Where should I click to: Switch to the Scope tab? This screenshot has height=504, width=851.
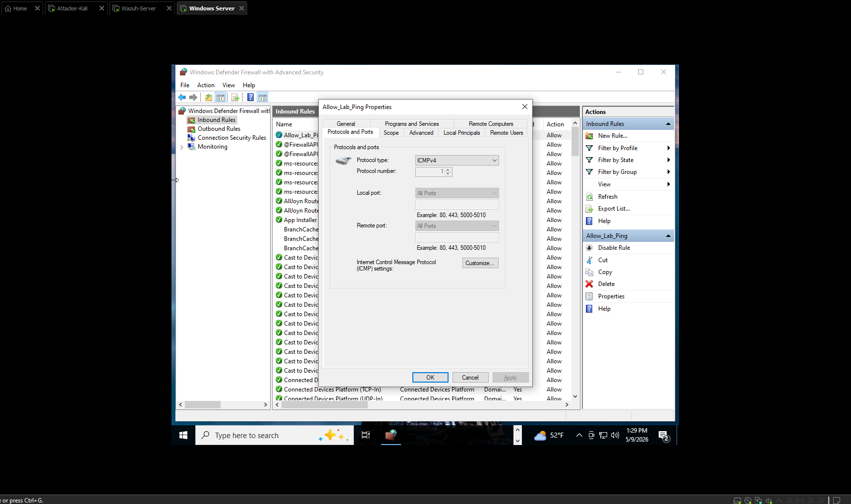(x=391, y=133)
